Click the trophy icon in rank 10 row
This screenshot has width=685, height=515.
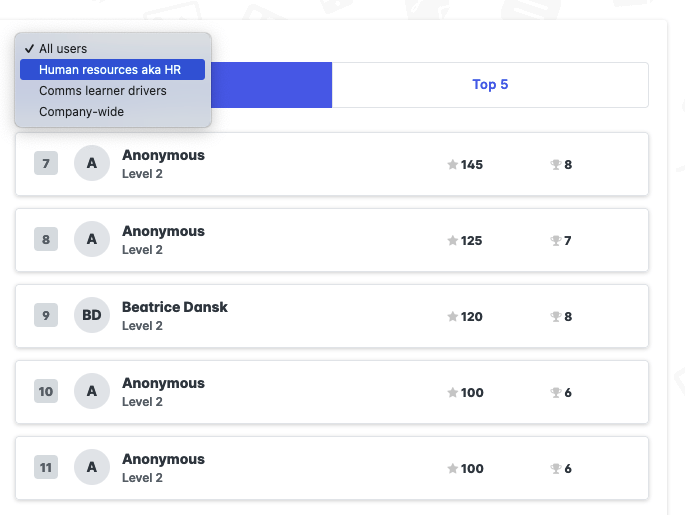pyautogui.click(x=556, y=393)
